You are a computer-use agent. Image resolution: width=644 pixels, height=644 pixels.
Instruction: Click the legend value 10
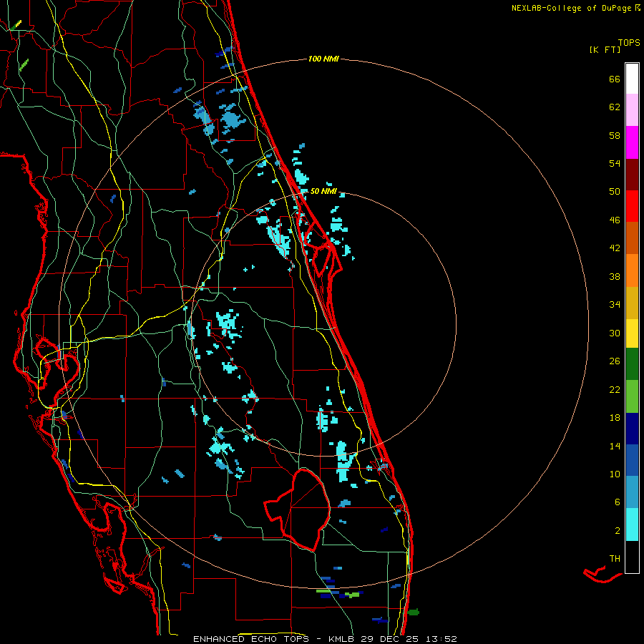click(x=615, y=474)
